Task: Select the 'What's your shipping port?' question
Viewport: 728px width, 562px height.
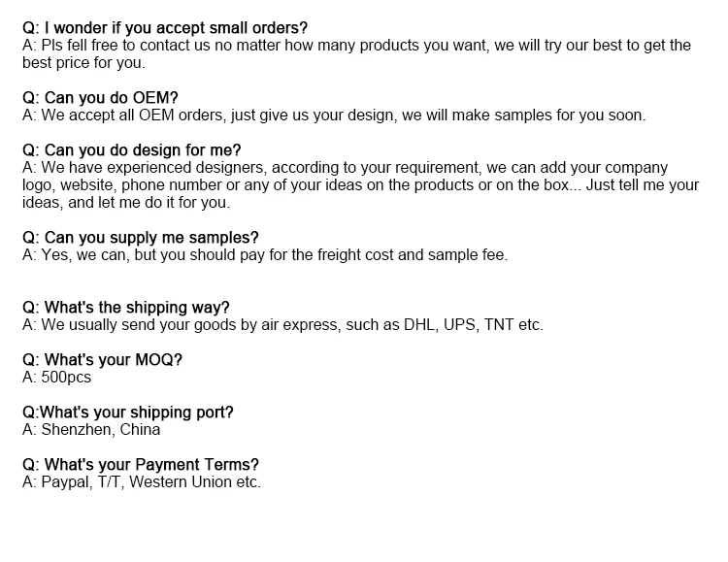Action: pos(127,413)
